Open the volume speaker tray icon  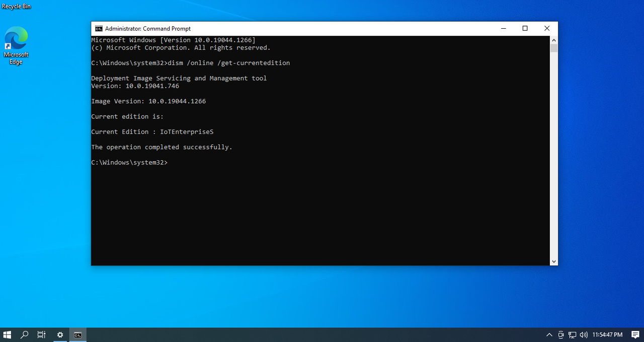coord(584,334)
